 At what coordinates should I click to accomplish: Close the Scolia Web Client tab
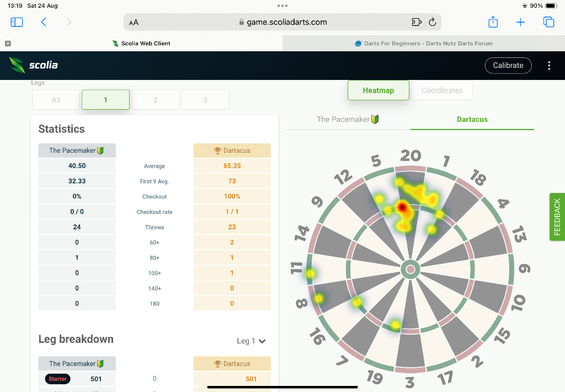(8, 43)
